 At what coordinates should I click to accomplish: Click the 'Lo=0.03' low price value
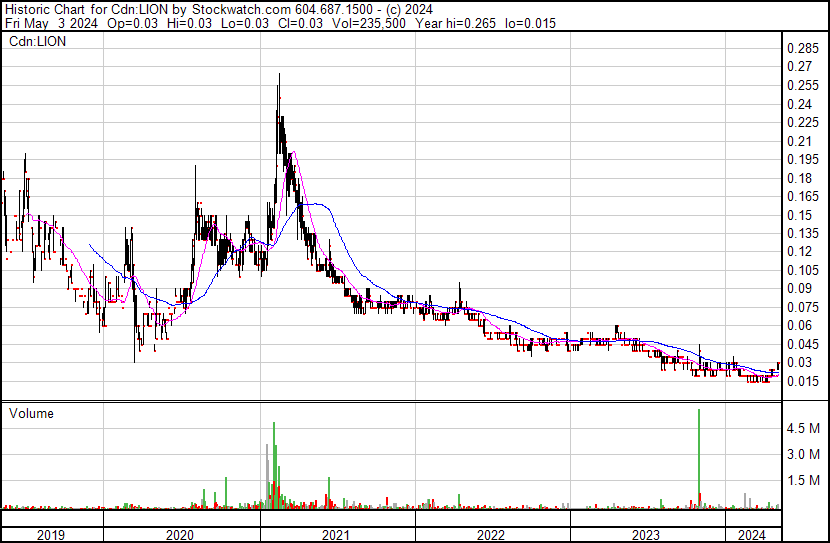point(245,23)
